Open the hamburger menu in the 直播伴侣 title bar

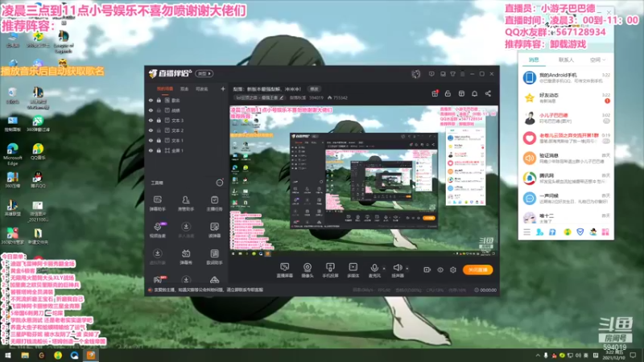coord(462,74)
